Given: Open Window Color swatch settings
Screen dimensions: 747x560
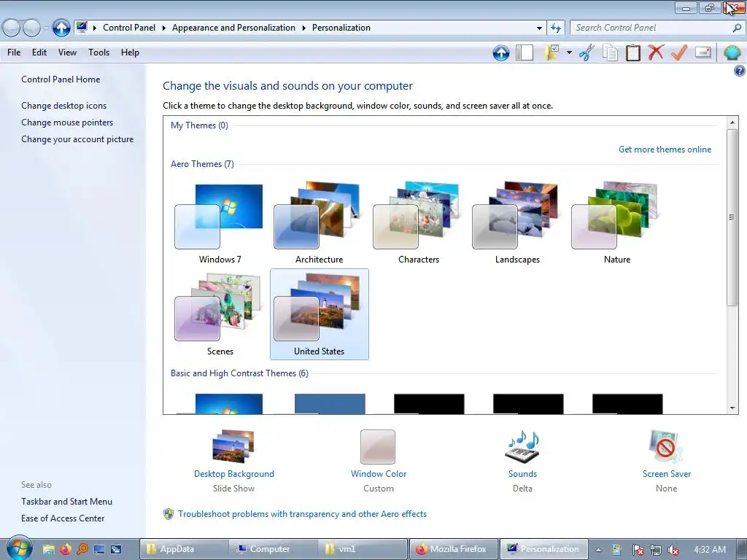Looking at the screenshot, I should click(x=378, y=447).
